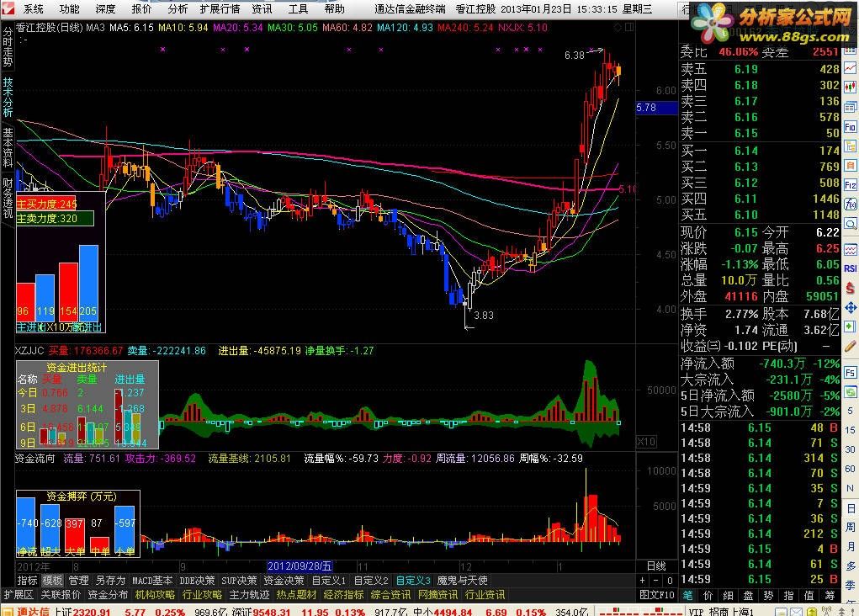Select the 日 daily period
859x616 pixels.
pyautogui.click(x=851, y=508)
